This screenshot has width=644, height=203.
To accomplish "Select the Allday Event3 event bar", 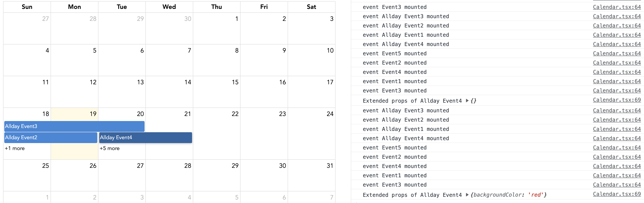I will point(74,126).
